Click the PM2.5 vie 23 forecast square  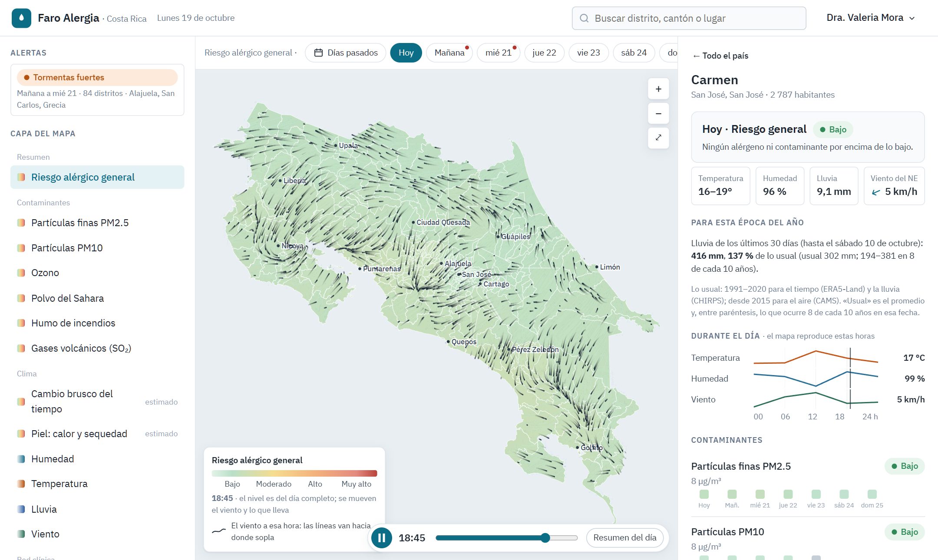click(816, 494)
